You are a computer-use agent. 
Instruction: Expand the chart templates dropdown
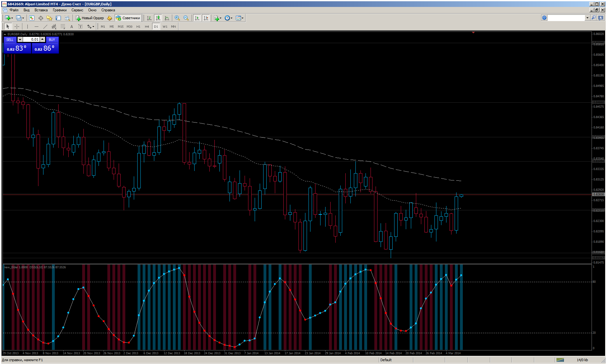click(242, 18)
